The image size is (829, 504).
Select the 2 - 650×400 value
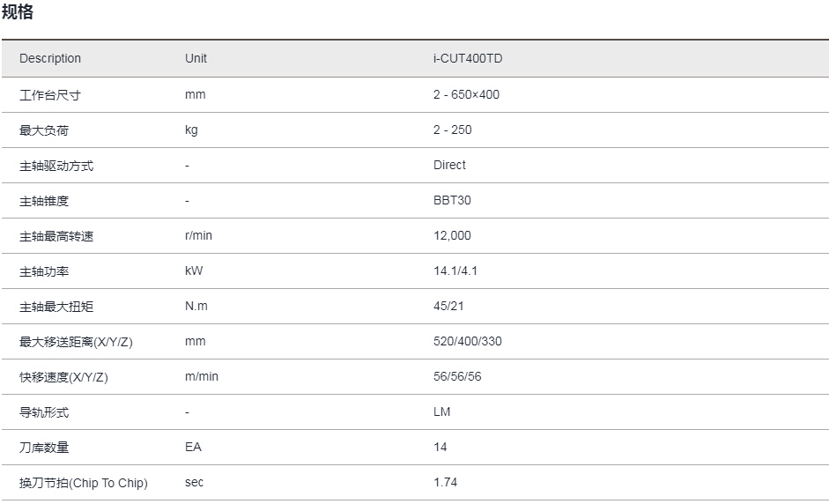[466, 94]
